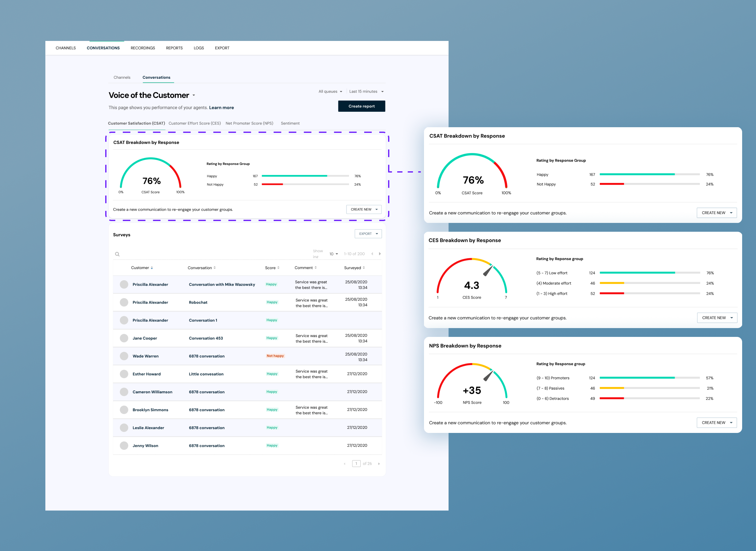
Task: Sort by Score column arrows
Action: (278, 268)
